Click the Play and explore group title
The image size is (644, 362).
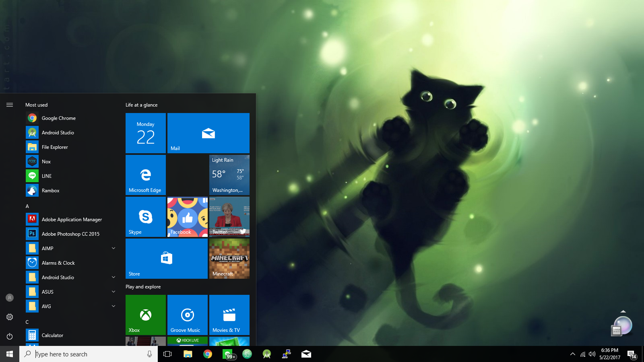tap(143, 287)
